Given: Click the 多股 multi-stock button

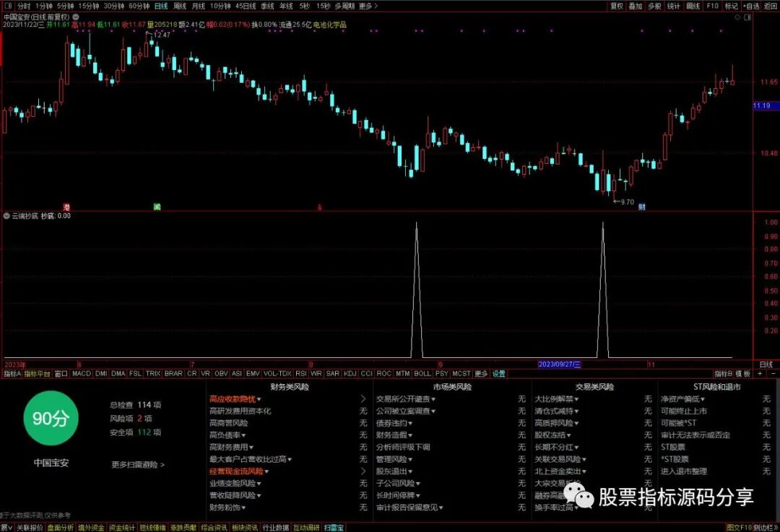Looking at the screenshot, I should 654,6.
